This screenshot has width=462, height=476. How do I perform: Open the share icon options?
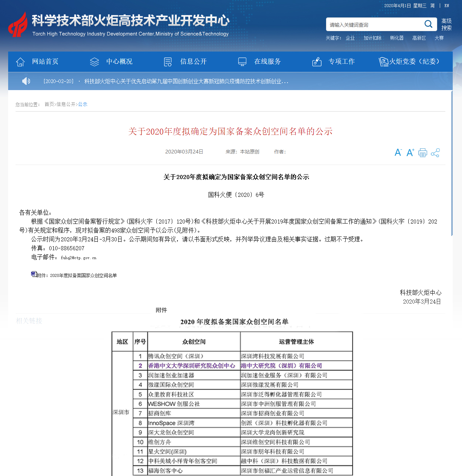coord(435,153)
